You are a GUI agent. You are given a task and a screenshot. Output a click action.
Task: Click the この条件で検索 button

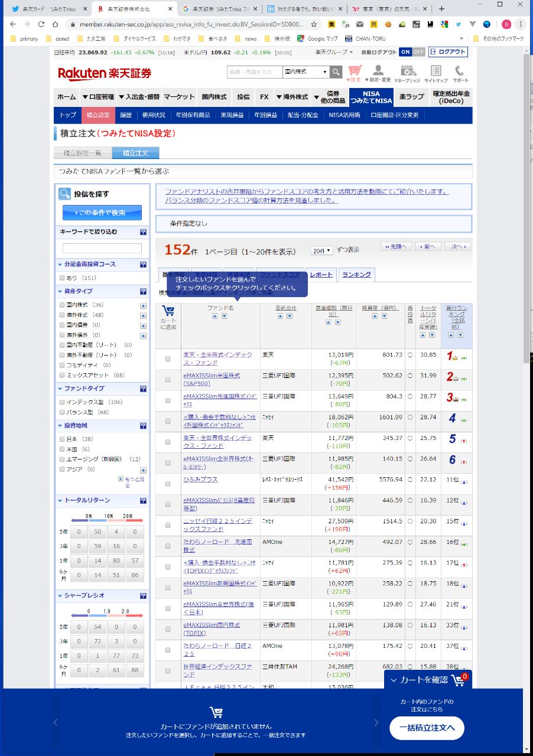(x=102, y=213)
